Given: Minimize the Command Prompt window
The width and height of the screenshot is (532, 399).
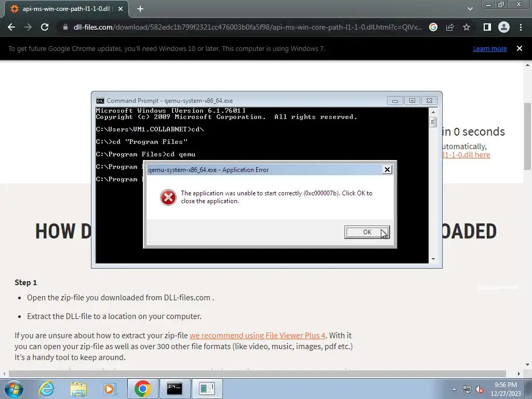Looking at the screenshot, I should click(395, 101).
